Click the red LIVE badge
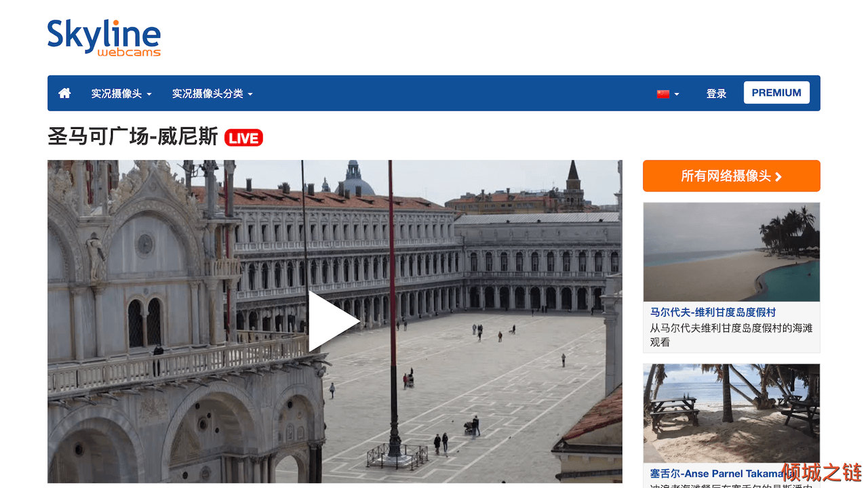Image resolution: width=868 pixels, height=488 pixels. pyautogui.click(x=243, y=138)
